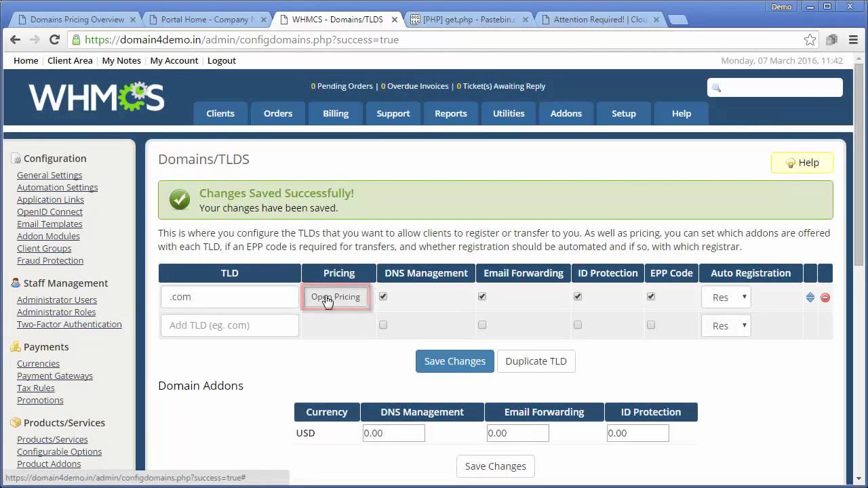The height and width of the screenshot is (488, 868).
Task: Uncheck EPP Code for .com
Action: click(x=651, y=296)
